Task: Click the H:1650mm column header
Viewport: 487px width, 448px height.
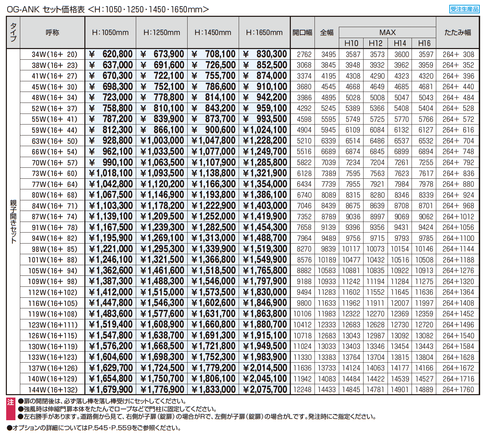Action: point(264,33)
